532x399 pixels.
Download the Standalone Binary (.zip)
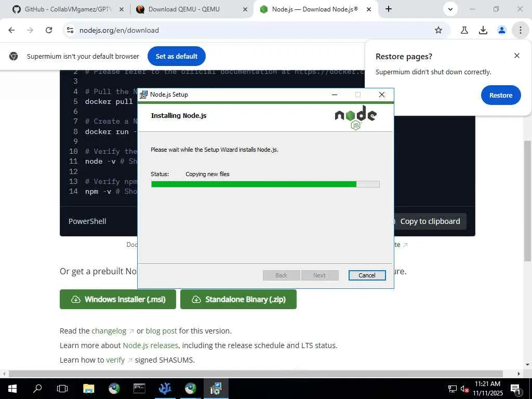click(x=238, y=299)
